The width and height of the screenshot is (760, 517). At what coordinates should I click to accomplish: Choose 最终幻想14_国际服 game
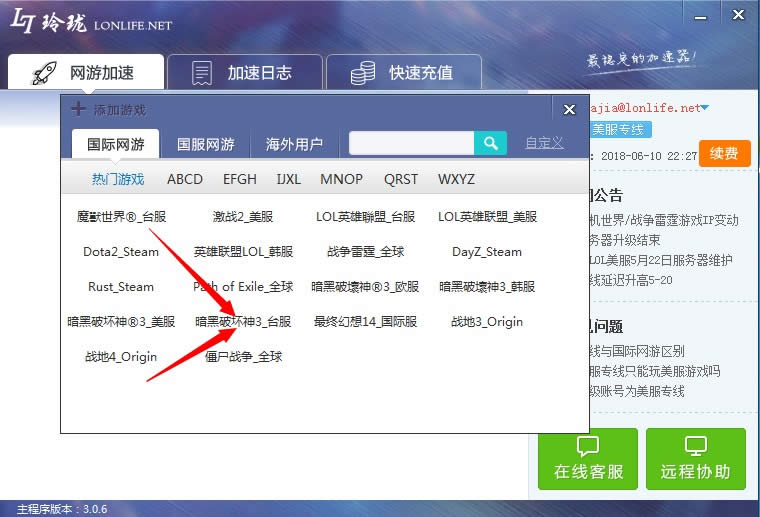pyautogui.click(x=365, y=322)
